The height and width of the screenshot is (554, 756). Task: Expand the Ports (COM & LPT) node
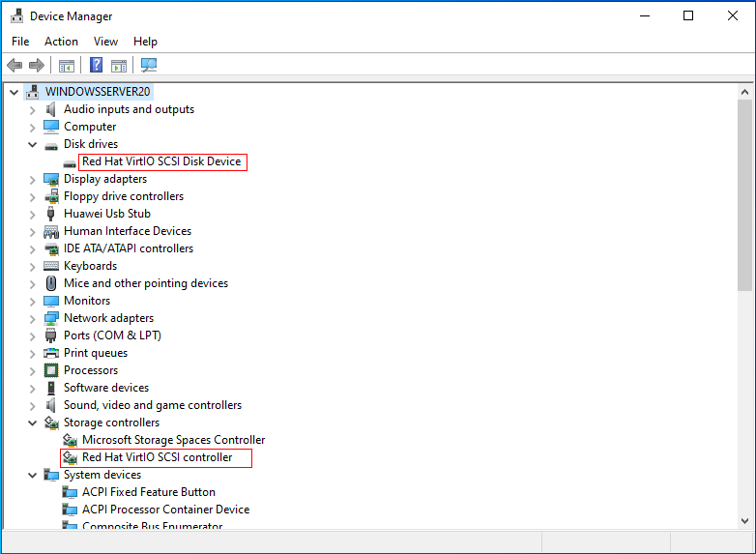click(x=32, y=336)
